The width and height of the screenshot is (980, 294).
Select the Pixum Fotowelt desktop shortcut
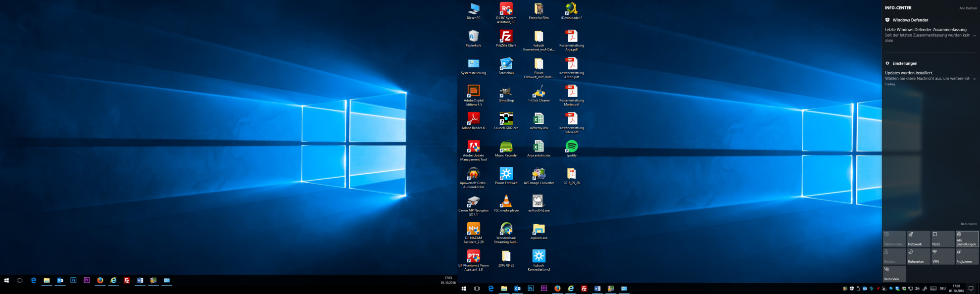point(506,176)
